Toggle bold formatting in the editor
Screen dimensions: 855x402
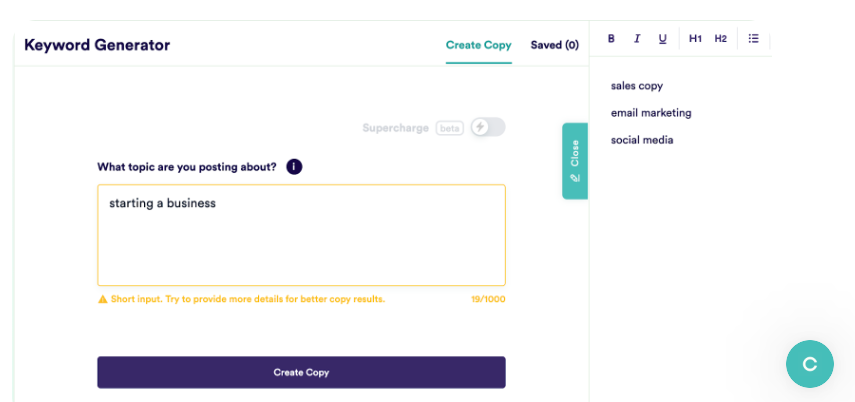pos(611,39)
